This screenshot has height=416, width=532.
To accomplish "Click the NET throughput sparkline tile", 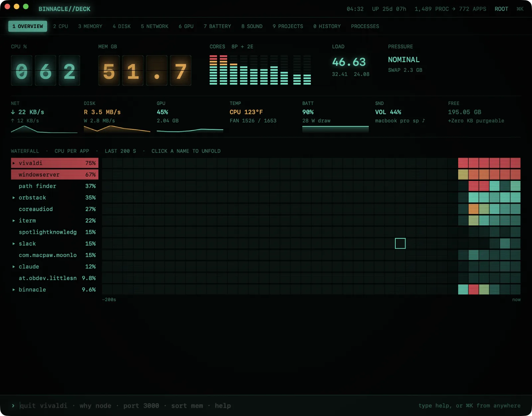I will tap(44, 117).
